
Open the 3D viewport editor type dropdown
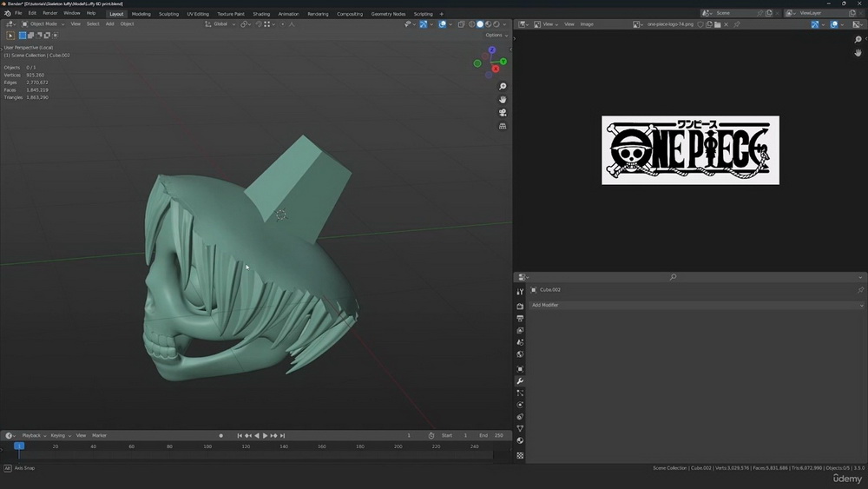coord(10,24)
